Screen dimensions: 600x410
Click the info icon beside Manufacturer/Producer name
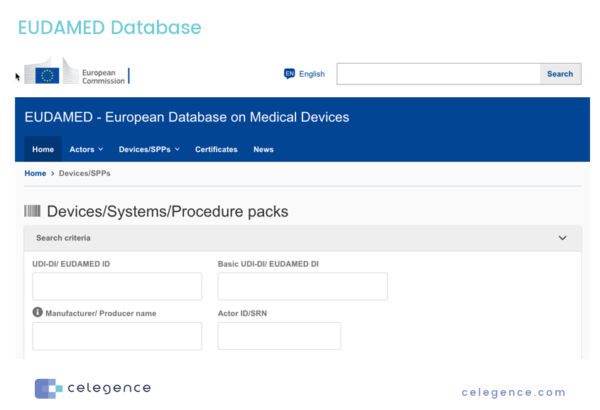[x=38, y=312]
